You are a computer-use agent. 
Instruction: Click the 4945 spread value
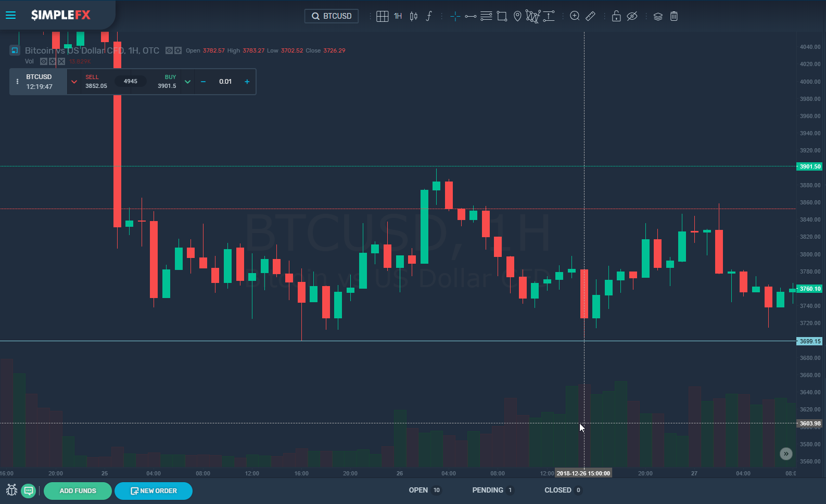(131, 81)
